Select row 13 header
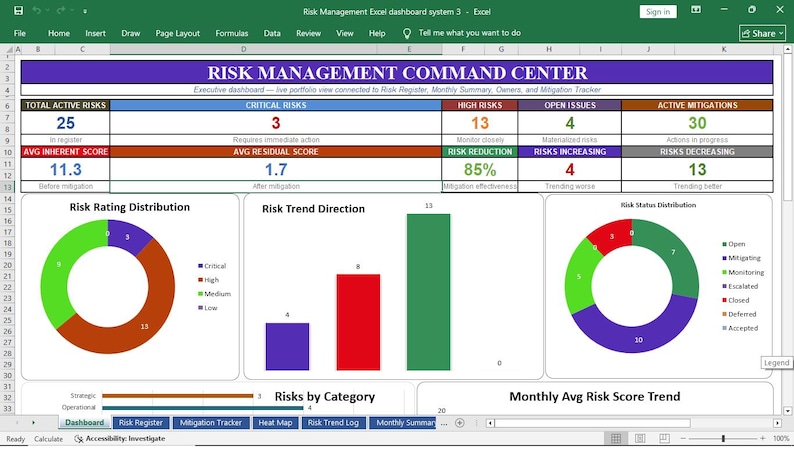This screenshot has height=474, width=794. [x=8, y=187]
